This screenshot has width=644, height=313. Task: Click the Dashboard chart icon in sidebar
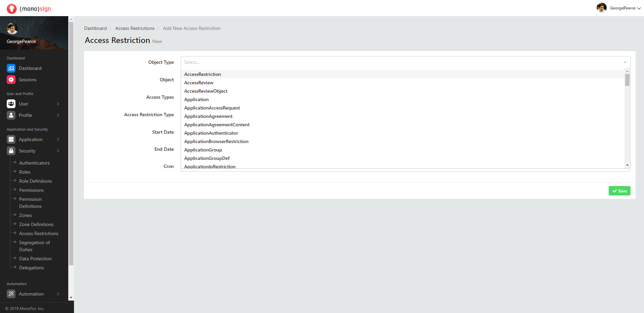(11, 68)
